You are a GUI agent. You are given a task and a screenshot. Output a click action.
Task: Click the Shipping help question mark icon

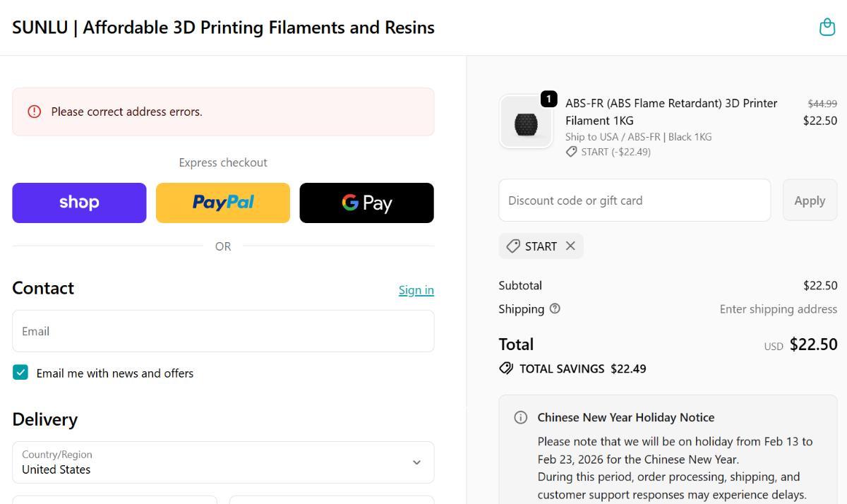pos(555,308)
